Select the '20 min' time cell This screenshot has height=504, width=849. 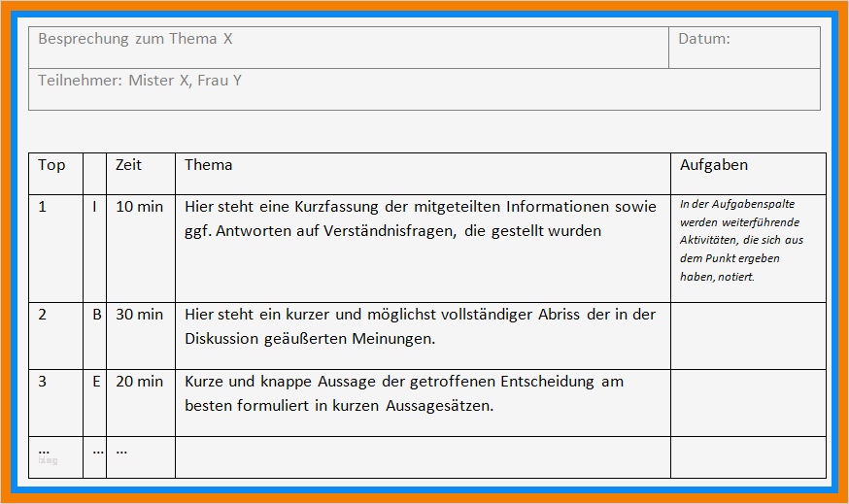tap(141, 403)
